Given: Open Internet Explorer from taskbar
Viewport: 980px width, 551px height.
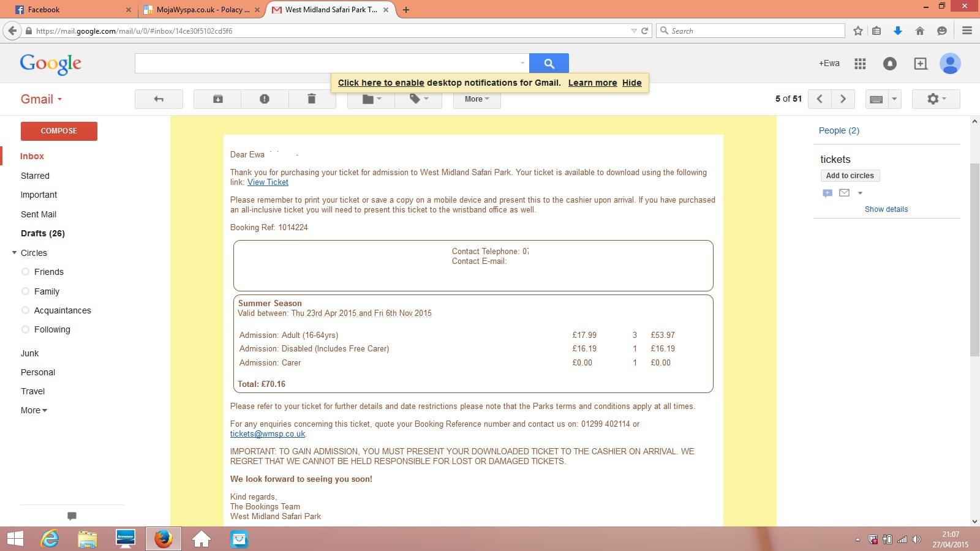Looking at the screenshot, I should tap(50, 539).
